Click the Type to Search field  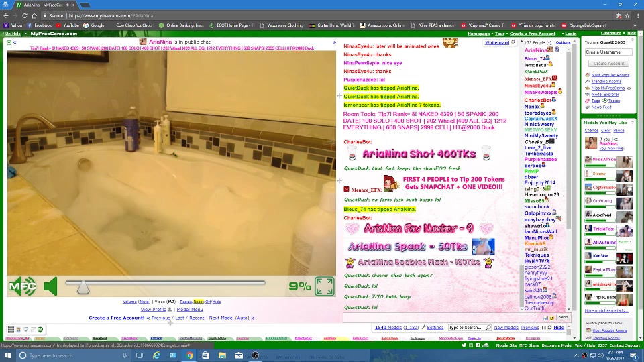[465, 328]
